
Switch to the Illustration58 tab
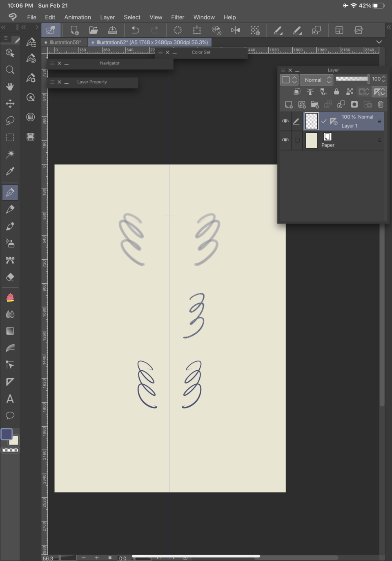click(x=65, y=42)
